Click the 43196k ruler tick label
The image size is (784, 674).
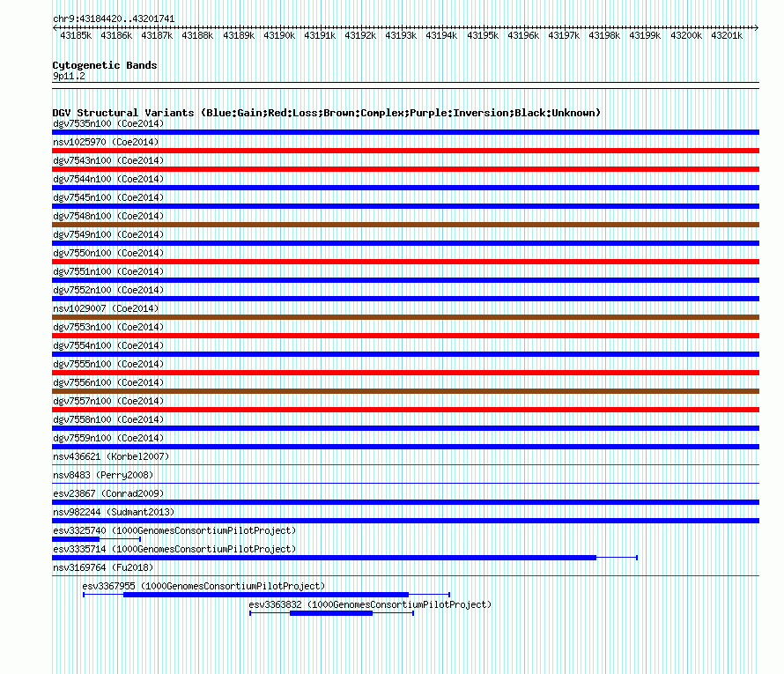click(523, 35)
